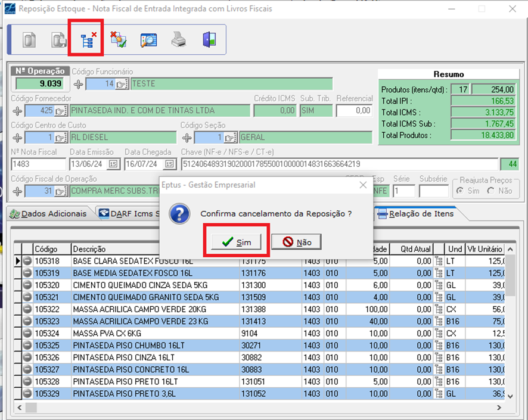Select row BASE MEDIA SEDATEX FOSCO 16L
This screenshot has height=420, width=528.
pyautogui.click(x=259, y=273)
